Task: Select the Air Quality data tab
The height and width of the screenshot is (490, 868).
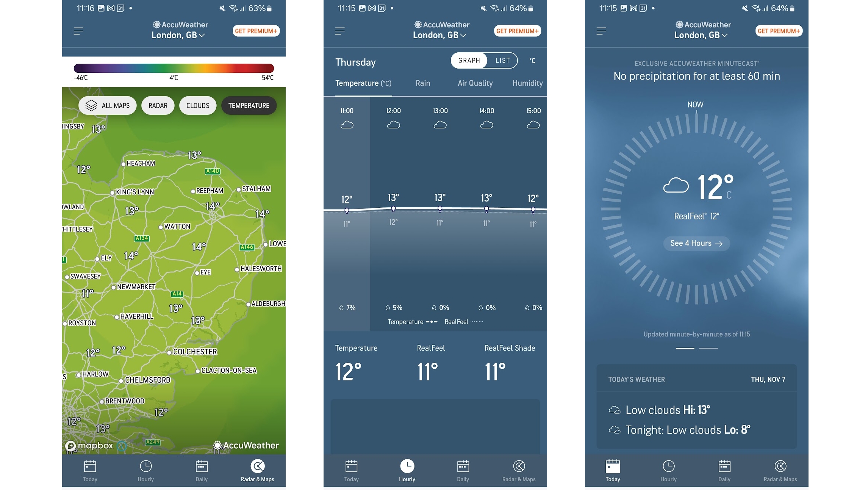Action: tap(474, 83)
